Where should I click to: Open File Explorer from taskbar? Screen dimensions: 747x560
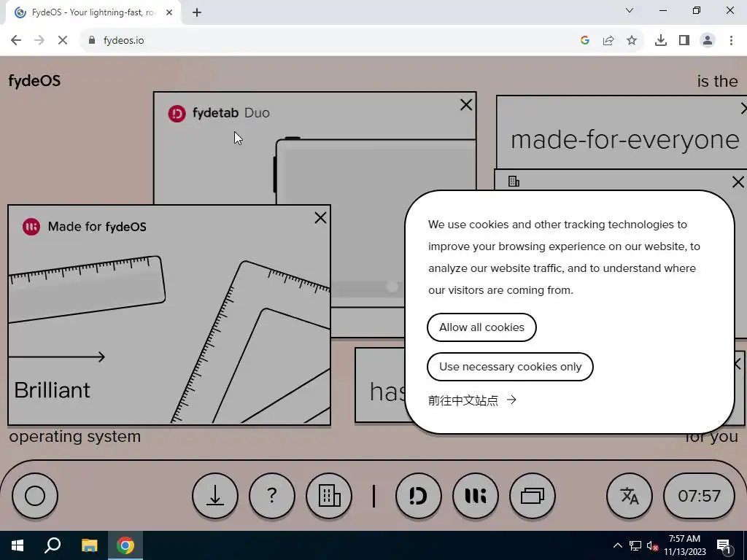pos(89,545)
